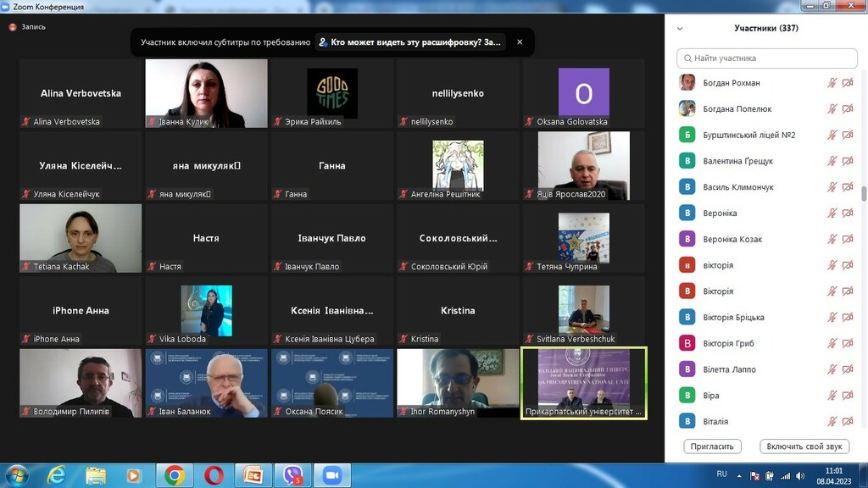Screen dimensions: 868x488
Task: Open Opera browser in the taskbar
Action: tap(214, 475)
